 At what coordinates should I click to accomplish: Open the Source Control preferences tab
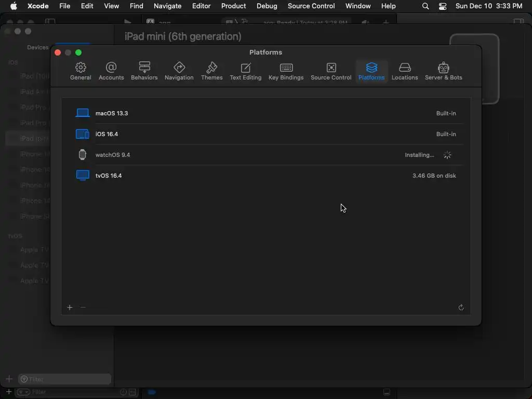point(331,71)
